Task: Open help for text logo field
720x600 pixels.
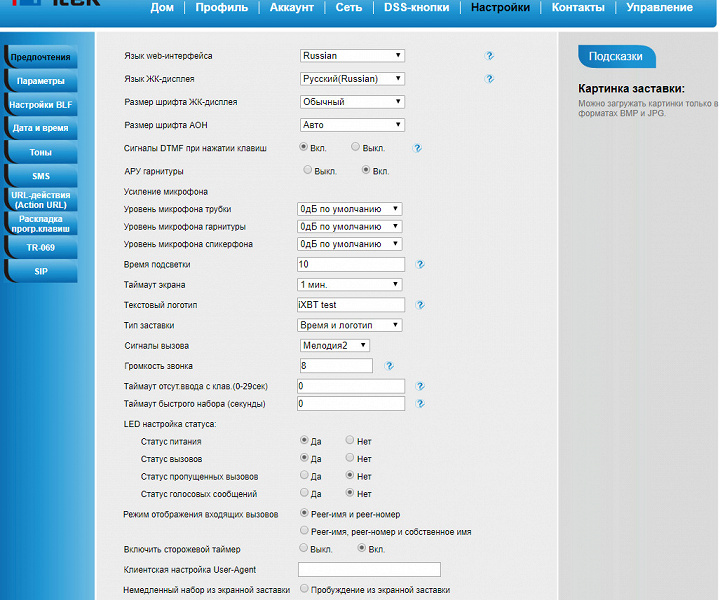Action: point(420,305)
